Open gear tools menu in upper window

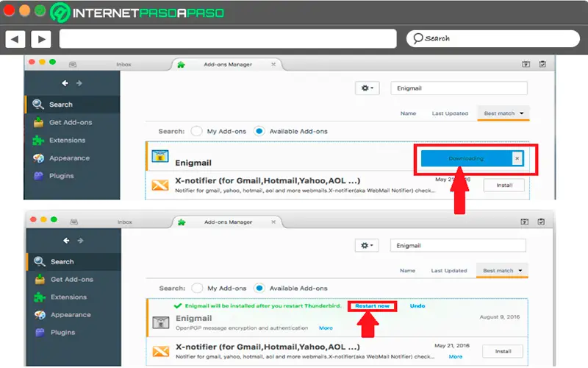pos(367,88)
